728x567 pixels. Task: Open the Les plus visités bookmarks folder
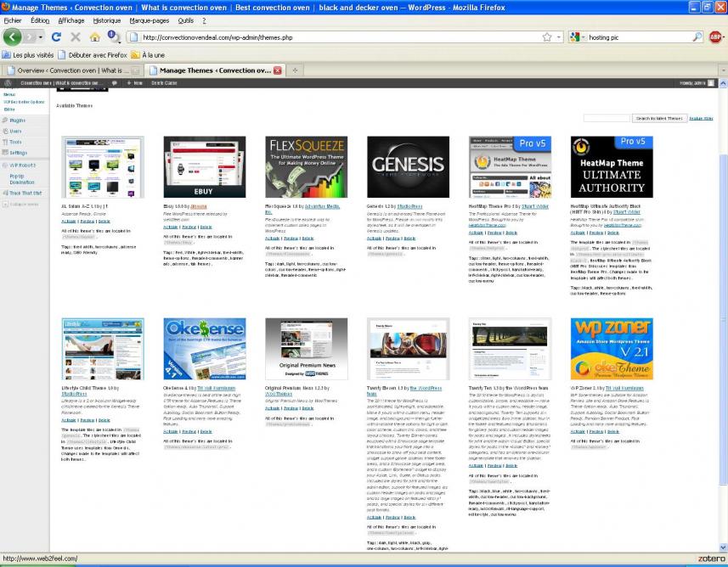click(28, 55)
